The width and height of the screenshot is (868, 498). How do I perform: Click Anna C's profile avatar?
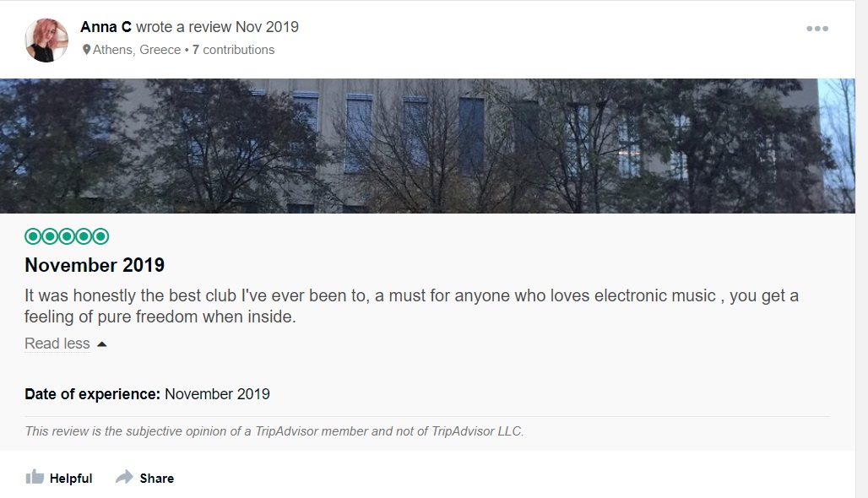(x=46, y=40)
